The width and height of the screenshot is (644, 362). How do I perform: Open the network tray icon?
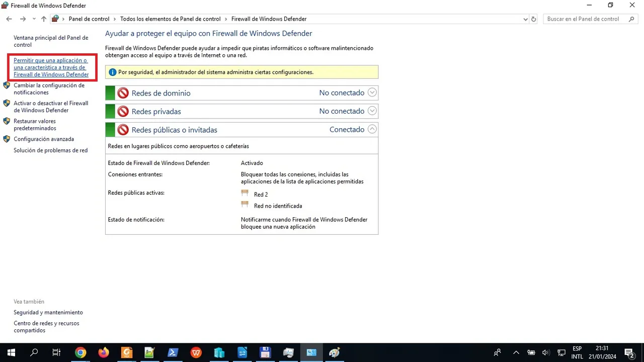561,352
